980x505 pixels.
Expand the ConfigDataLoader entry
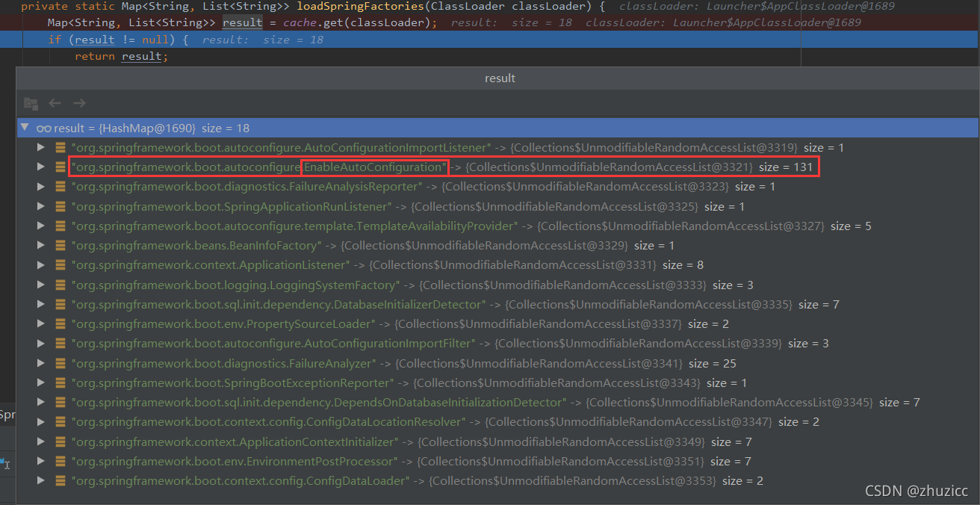point(41,480)
